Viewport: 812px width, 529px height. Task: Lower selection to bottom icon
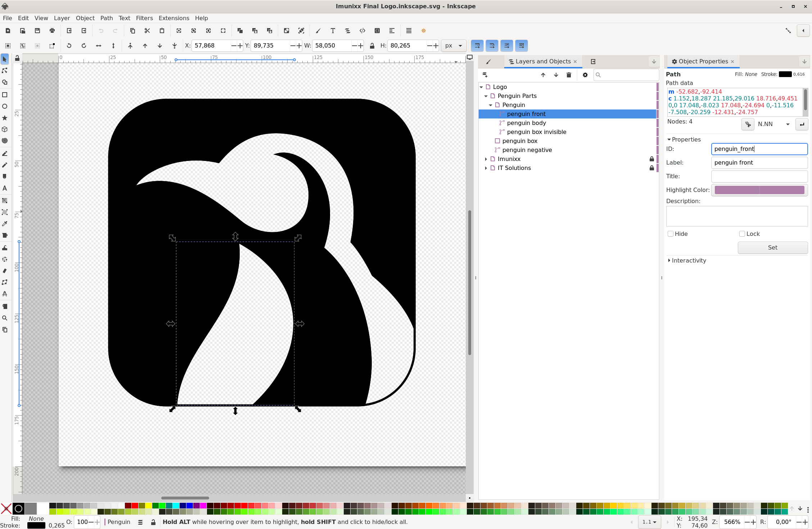(x=175, y=46)
